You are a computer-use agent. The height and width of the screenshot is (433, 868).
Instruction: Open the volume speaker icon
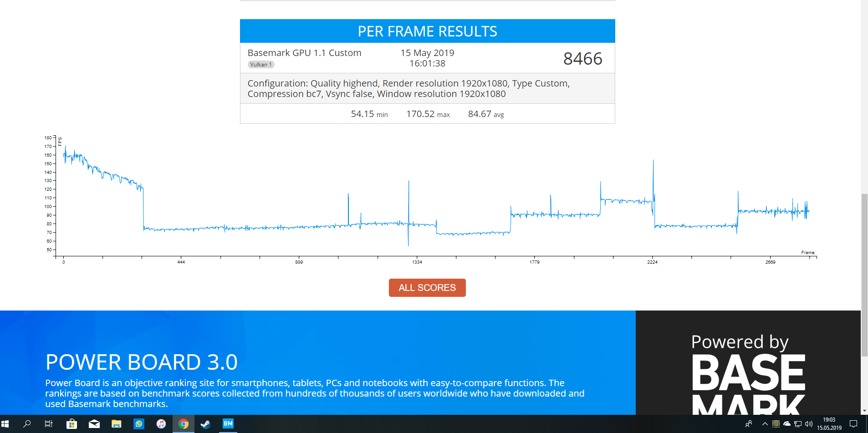(x=809, y=424)
